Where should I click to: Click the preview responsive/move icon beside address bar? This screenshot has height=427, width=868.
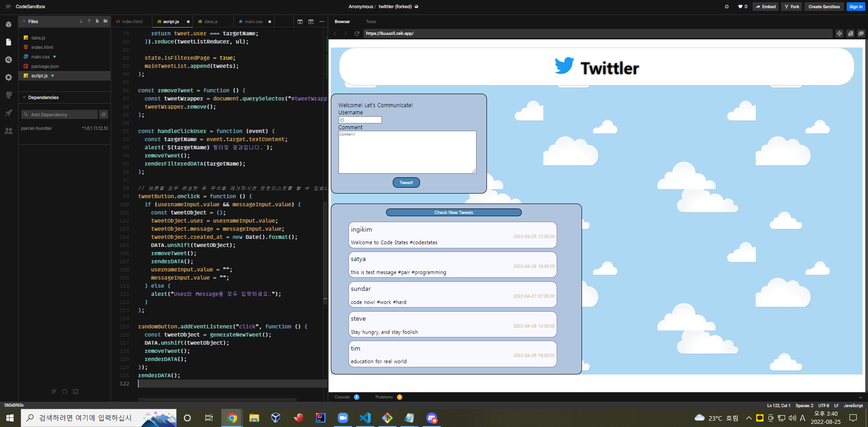(x=839, y=33)
